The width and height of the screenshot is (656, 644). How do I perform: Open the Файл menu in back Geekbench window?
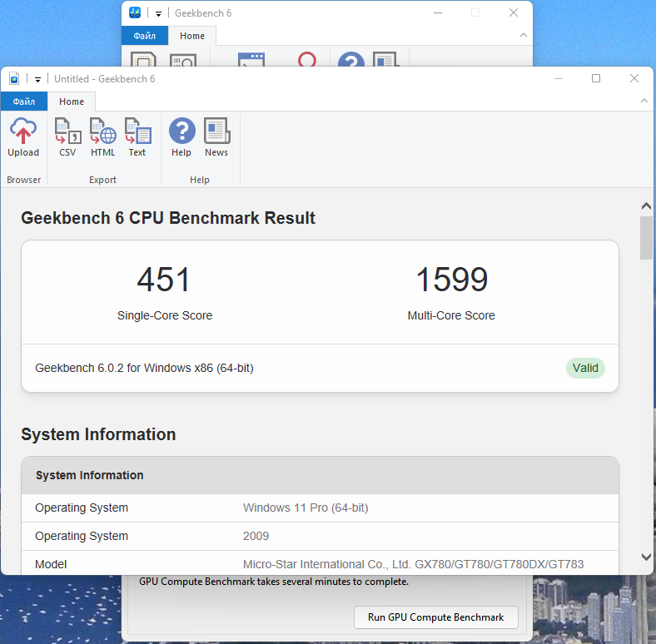[x=145, y=36]
